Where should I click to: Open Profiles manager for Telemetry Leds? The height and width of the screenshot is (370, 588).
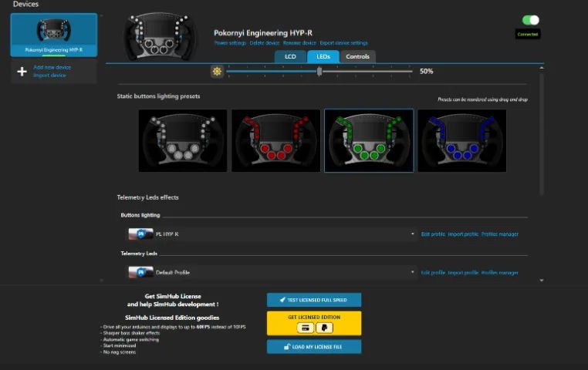click(x=499, y=273)
